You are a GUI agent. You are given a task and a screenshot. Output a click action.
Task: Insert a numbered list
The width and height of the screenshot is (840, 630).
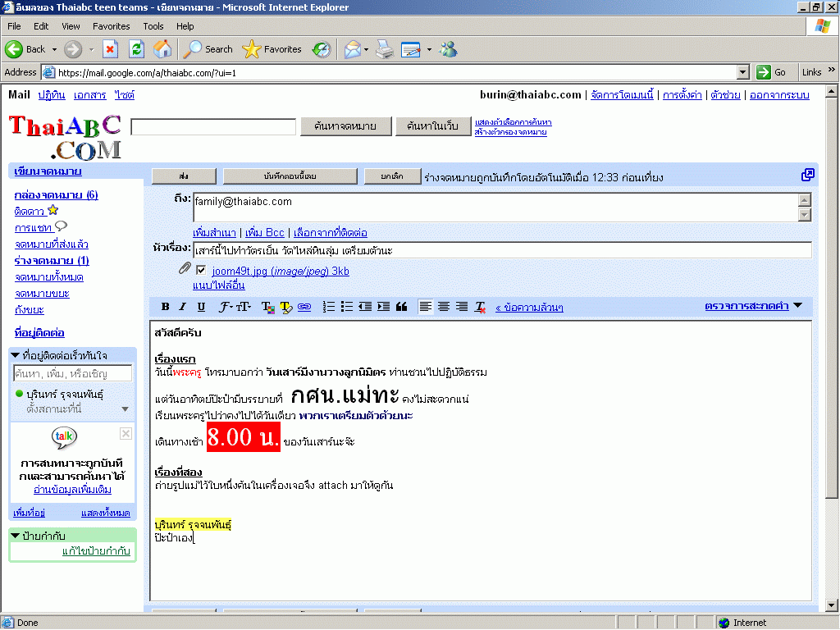(329, 307)
